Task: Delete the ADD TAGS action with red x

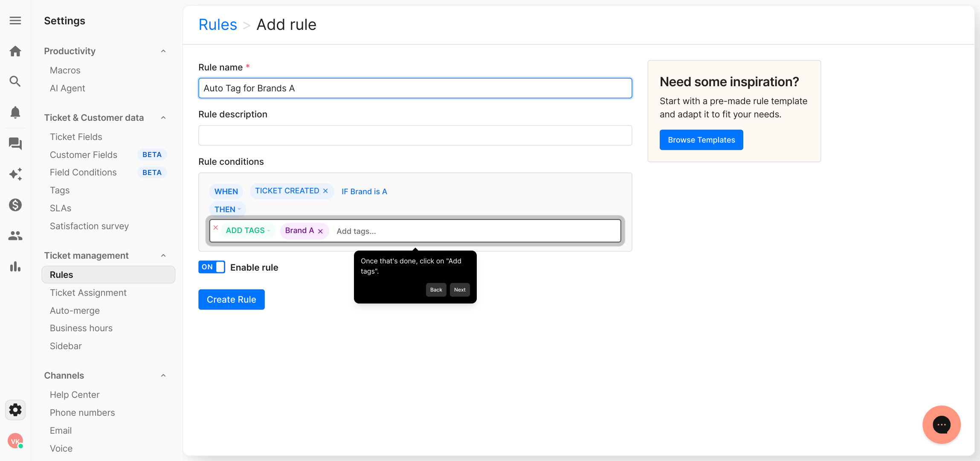Action: point(216,228)
